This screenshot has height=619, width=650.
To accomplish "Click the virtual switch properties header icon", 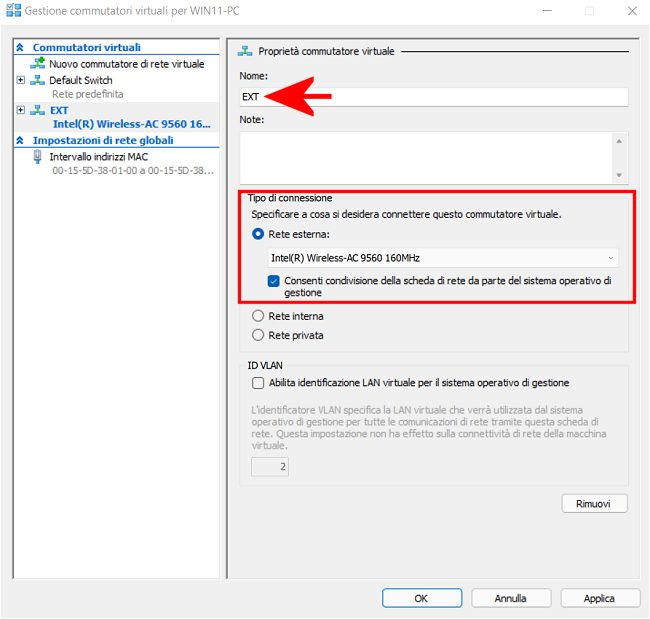I will 244,50.
